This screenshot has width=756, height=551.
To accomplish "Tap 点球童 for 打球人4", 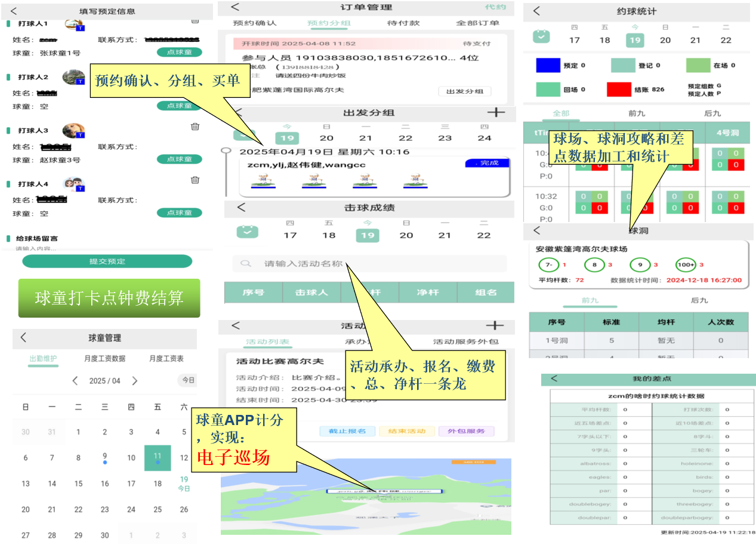I will click(x=180, y=213).
